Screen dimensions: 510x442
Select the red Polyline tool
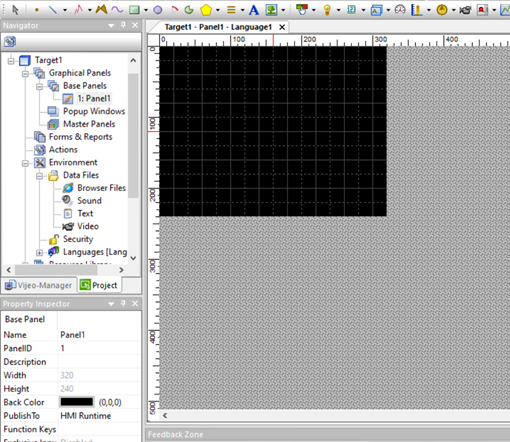(78, 10)
